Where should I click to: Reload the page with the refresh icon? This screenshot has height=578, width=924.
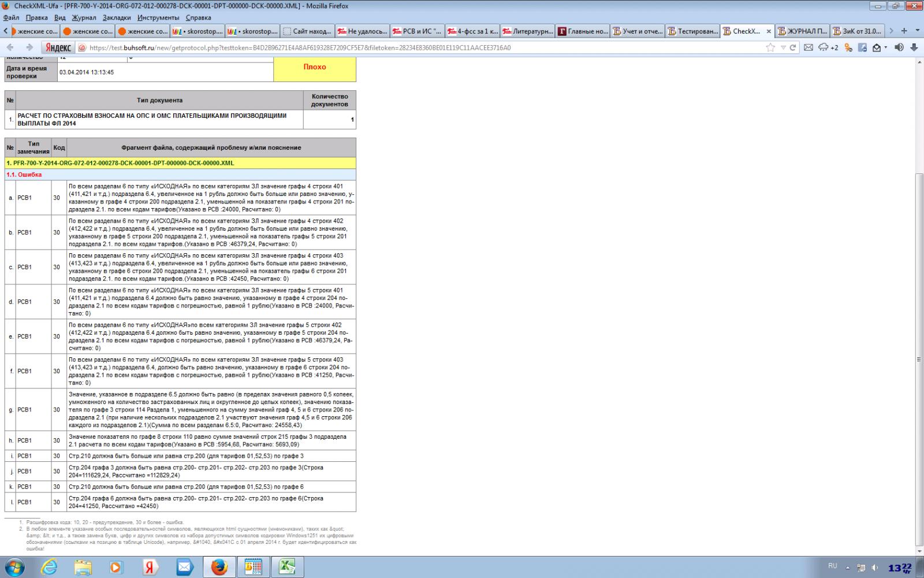click(793, 47)
